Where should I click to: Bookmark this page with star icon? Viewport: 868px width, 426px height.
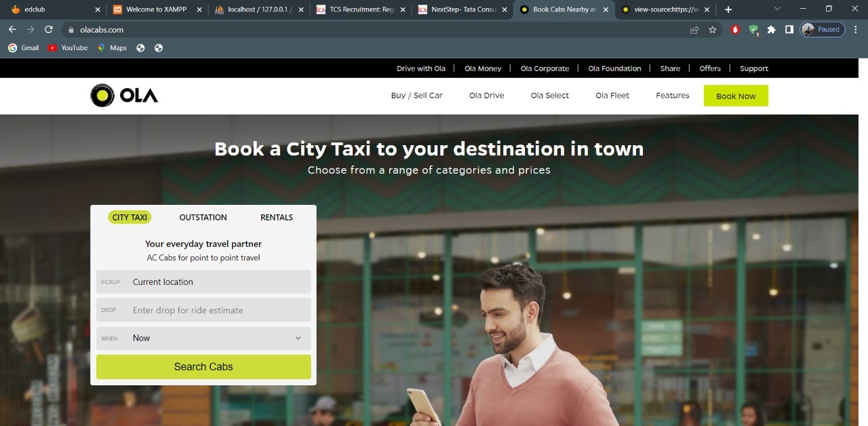point(713,30)
